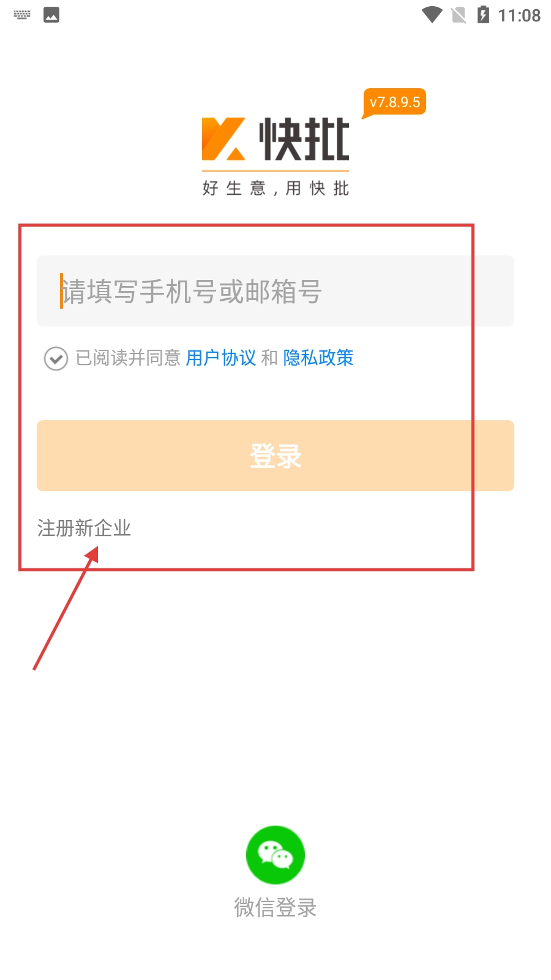Click the orange 登录 login button
This screenshot has width=551, height=980.
coord(275,455)
